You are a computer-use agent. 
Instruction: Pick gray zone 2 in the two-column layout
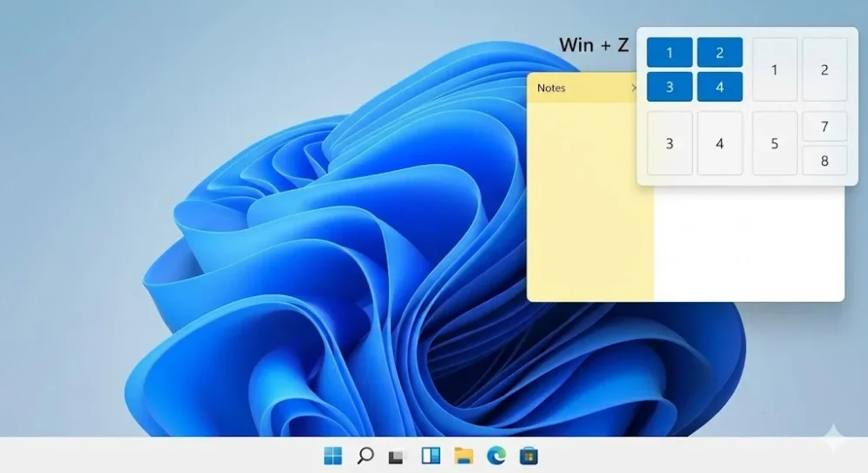tap(824, 69)
